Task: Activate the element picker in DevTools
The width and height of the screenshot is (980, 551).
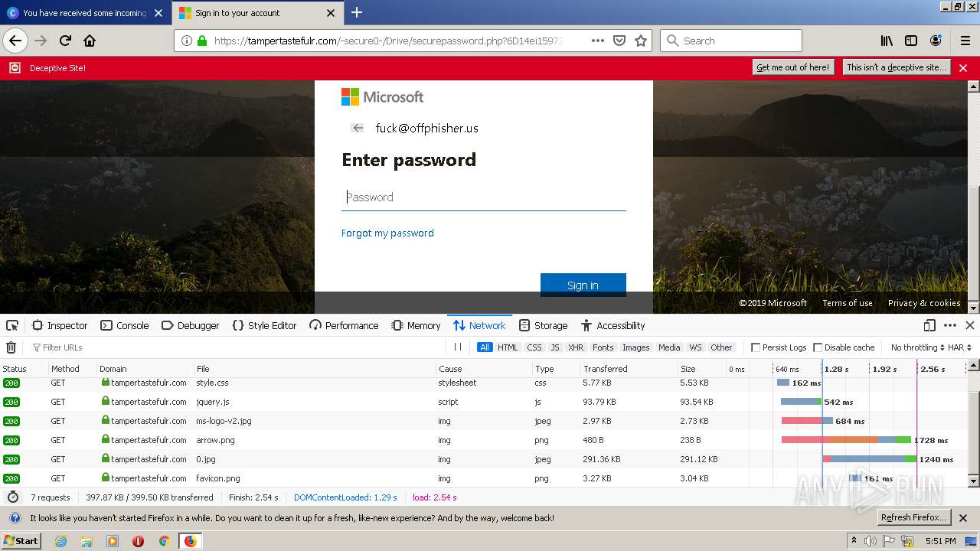Action: click(x=12, y=325)
